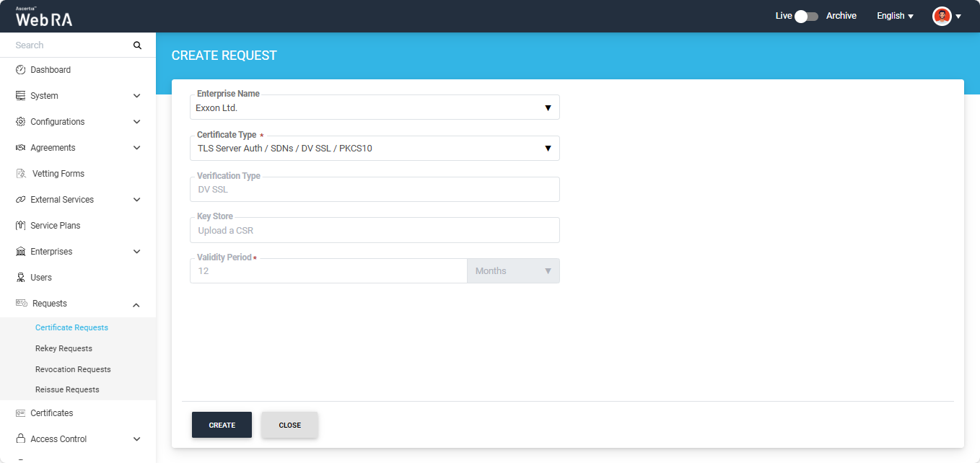Expand the Enterprises menu chevron
This screenshot has width=980, height=463.
tap(136, 252)
